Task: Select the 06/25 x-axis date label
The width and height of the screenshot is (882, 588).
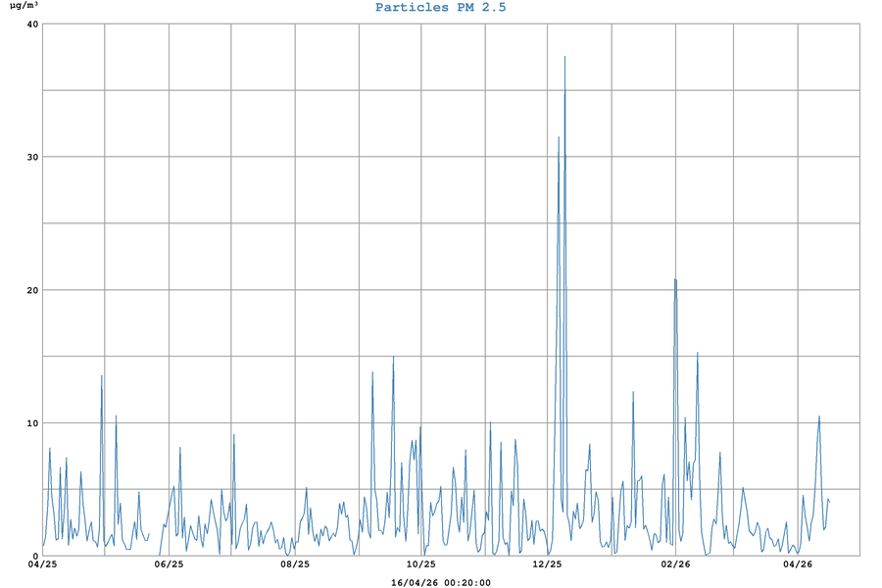Action: pos(169,564)
